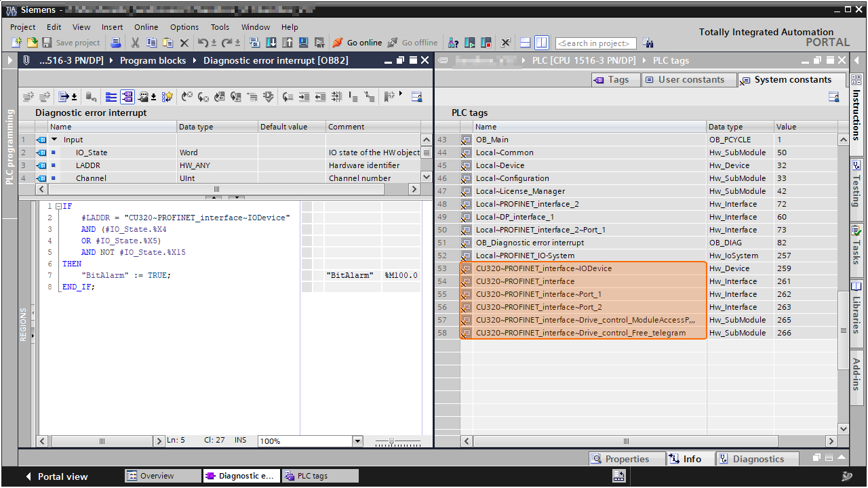Open the zoom level 100% dropdown

pyautogui.click(x=357, y=441)
